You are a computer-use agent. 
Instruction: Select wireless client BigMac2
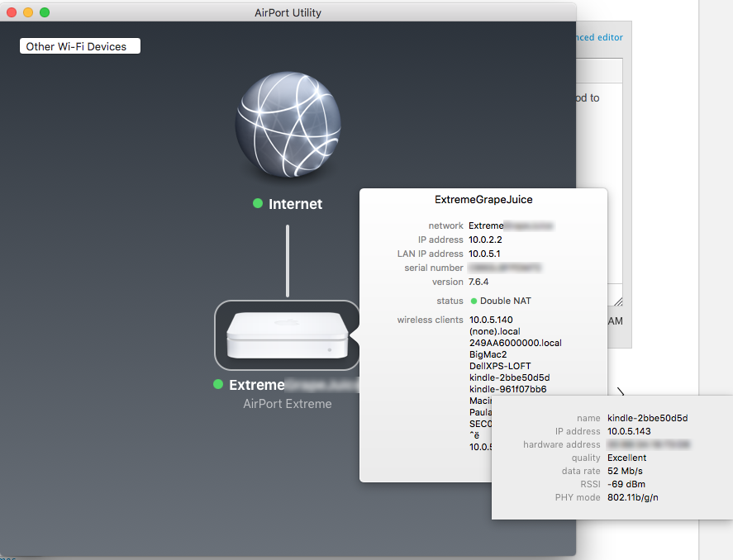click(488, 354)
